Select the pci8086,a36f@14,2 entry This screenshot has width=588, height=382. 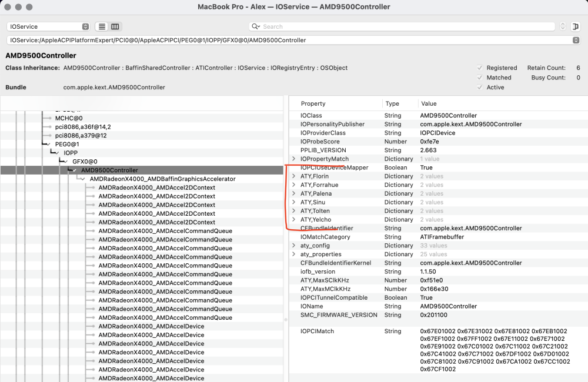(x=83, y=127)
